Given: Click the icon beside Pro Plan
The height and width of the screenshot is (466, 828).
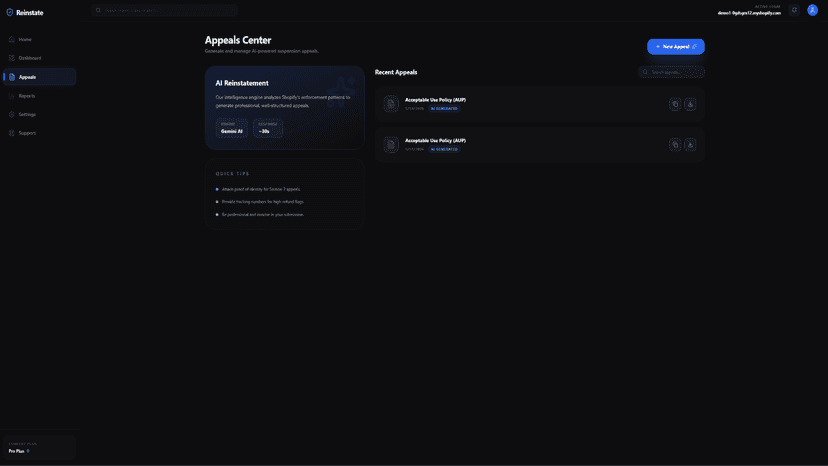Looking at the screenshot, I should [28, 451].
